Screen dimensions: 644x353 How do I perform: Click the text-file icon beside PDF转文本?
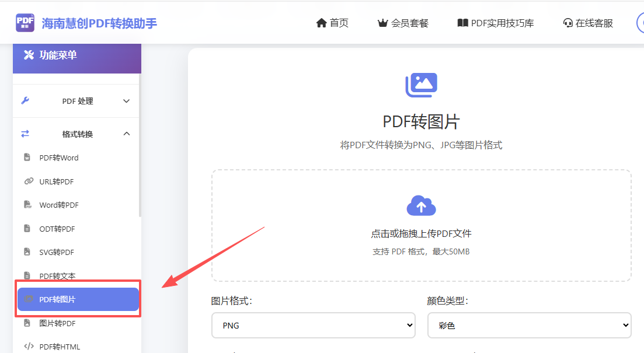tap(27, 275)
